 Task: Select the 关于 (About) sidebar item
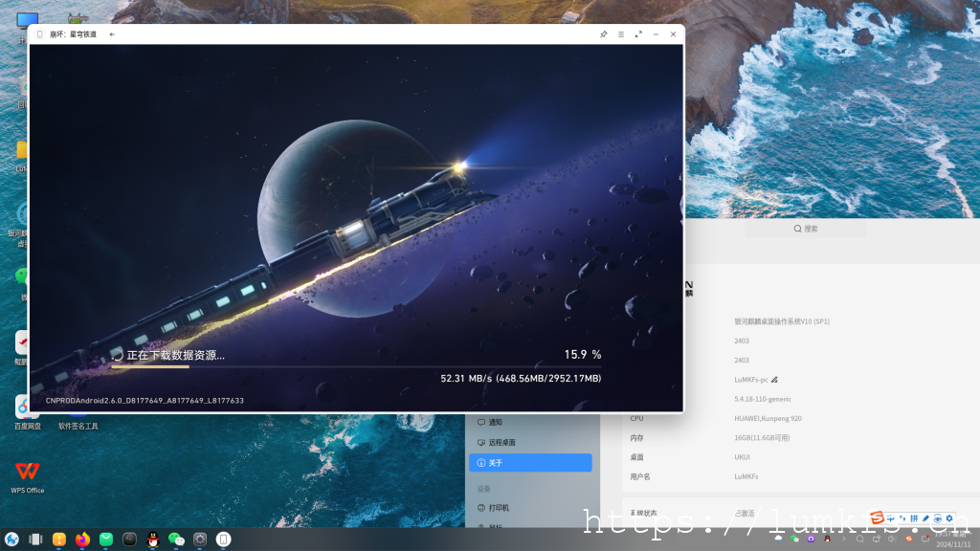(x=530, y=463)
